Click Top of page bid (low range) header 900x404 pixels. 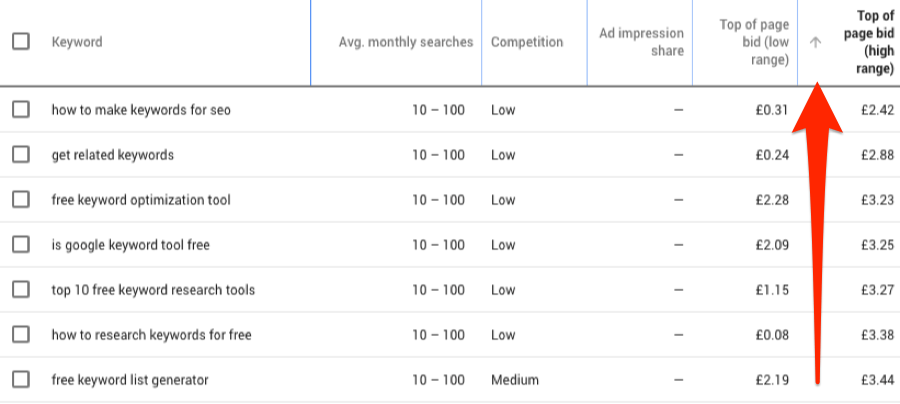pos(754,42)
